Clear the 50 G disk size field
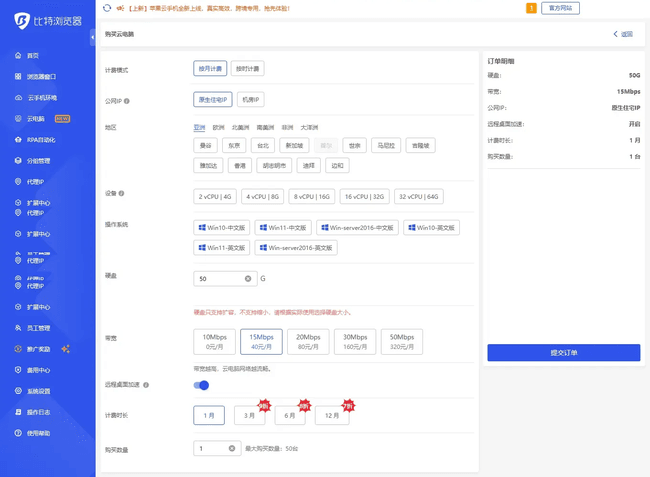650x477 pixels. coord(248,278)
